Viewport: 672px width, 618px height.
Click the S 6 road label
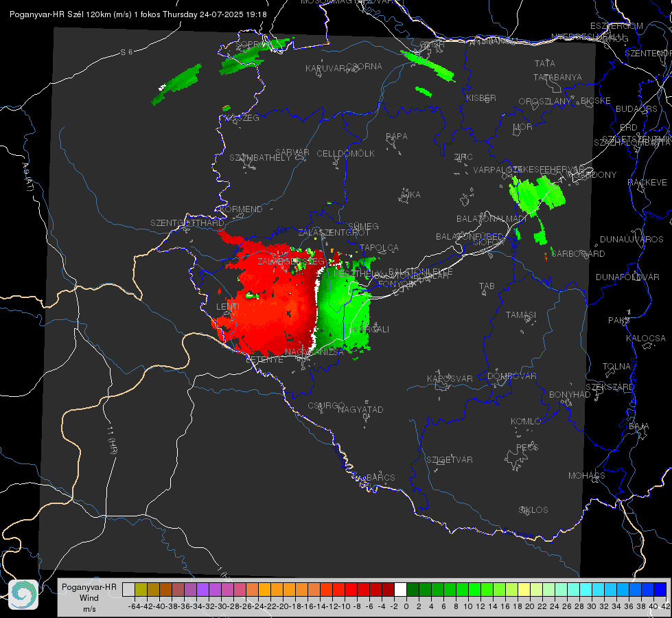pyautogui.click(x=126, y=52)
